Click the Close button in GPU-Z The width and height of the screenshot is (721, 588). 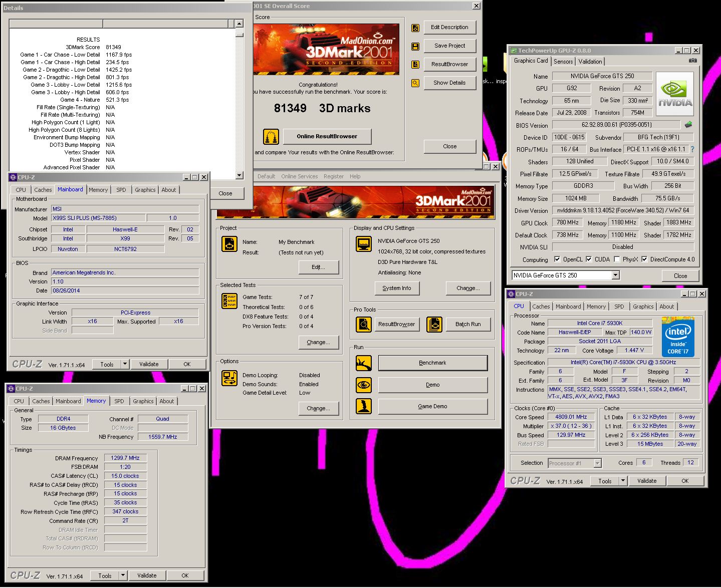pos(680,276)
